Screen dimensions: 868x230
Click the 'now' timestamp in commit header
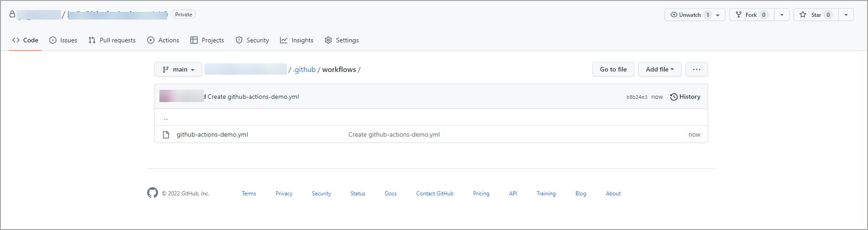point(657,97)
